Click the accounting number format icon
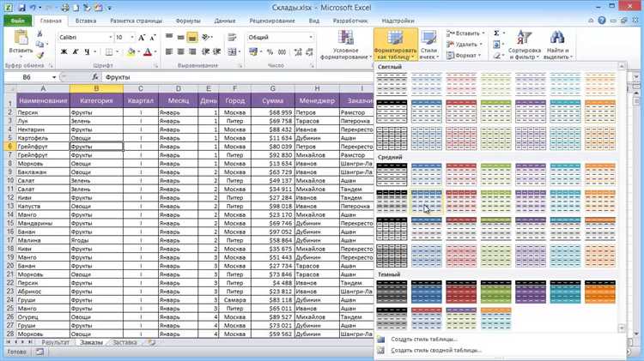This screenshot has width=644, height=361. [253, 51]
